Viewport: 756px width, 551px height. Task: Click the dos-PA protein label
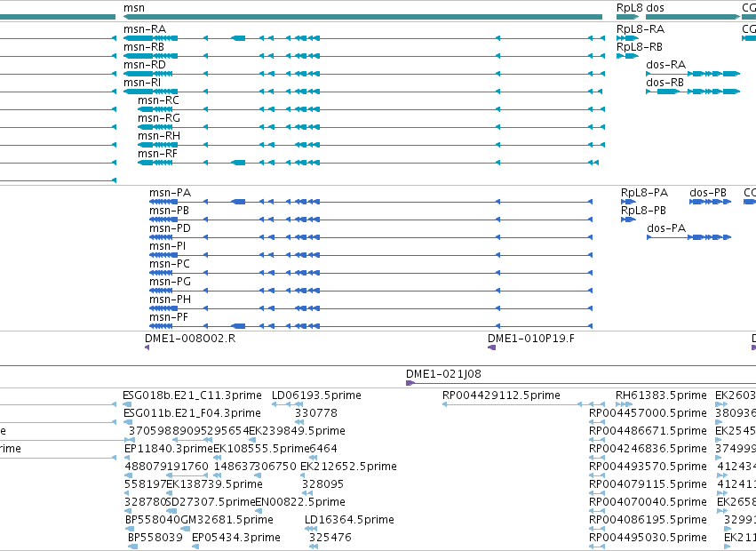(x=666, y=228)
